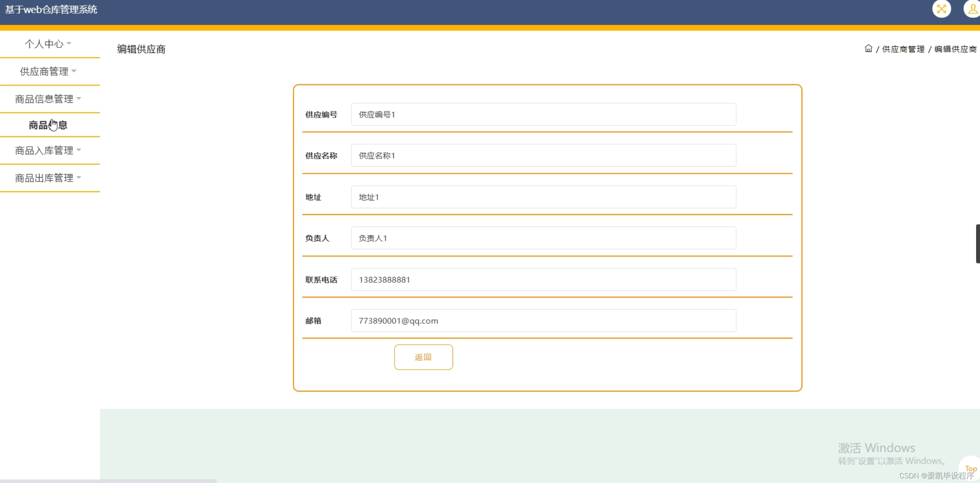
Task: Click the 供应名称 input field
Action: pyautogui.click(x=543, y=155)
